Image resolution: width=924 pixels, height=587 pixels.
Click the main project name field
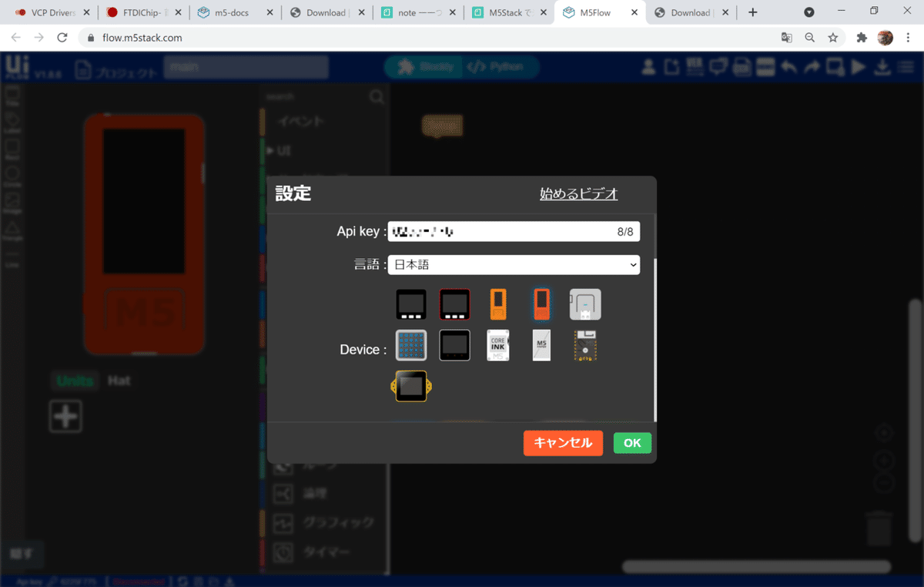pyautogui.click(x=246, y=67)
